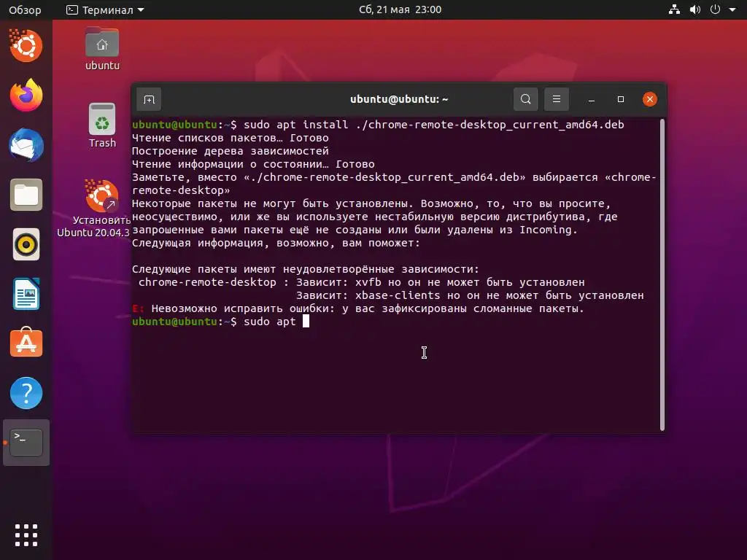
Task: Click text "Зависит: xvfb" line
Action: pos(440,282)
